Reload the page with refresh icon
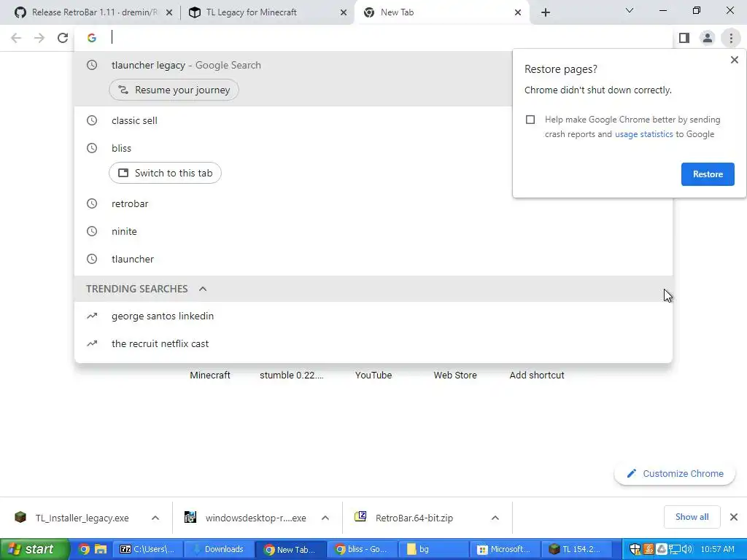Viewport: 747px width, 560px height. point(63,38)
